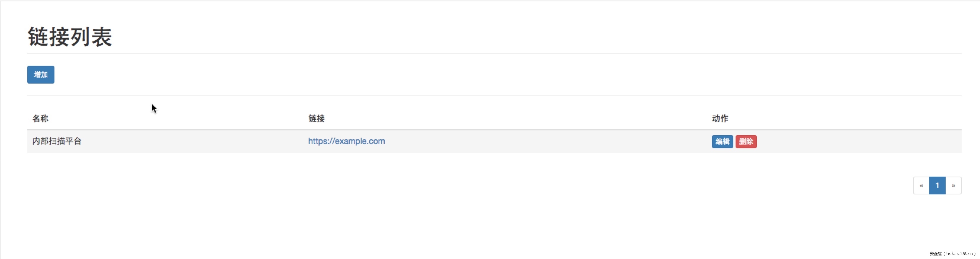This screenshot has width=980, height=259.
Task: Click the 链接 column header
Action: click(x=316, y=119)
